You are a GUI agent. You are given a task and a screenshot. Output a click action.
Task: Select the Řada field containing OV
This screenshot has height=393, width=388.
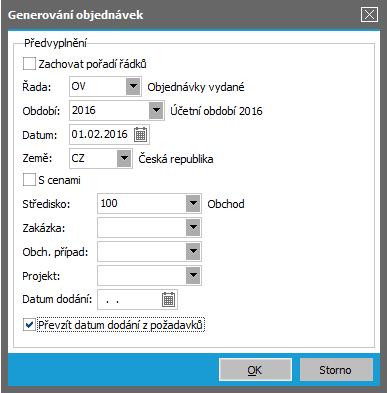point(98,86)
